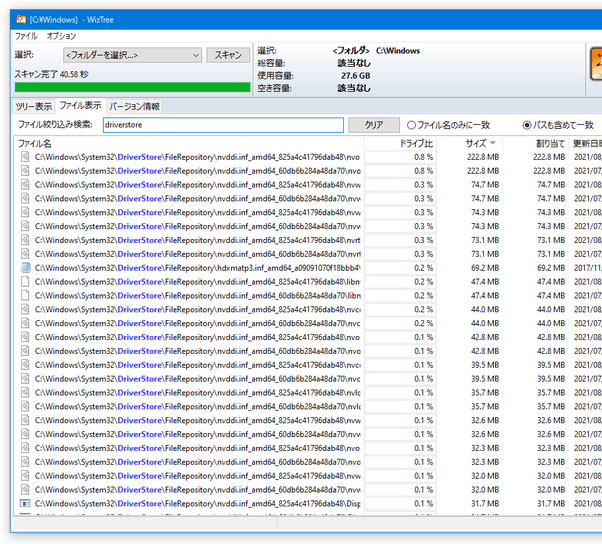Click file icon of 60db6b 73.1 MB row
Viewport: 602px width, 544px height.
25,254
